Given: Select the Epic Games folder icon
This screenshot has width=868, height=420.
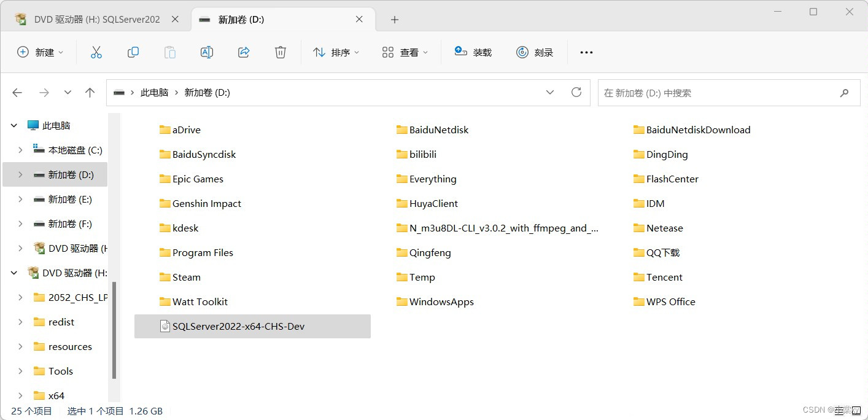Looking at the screenshot, I should (165, 179).
